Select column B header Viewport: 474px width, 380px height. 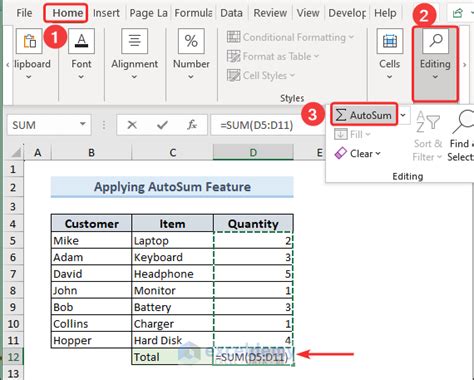[91, 153]
